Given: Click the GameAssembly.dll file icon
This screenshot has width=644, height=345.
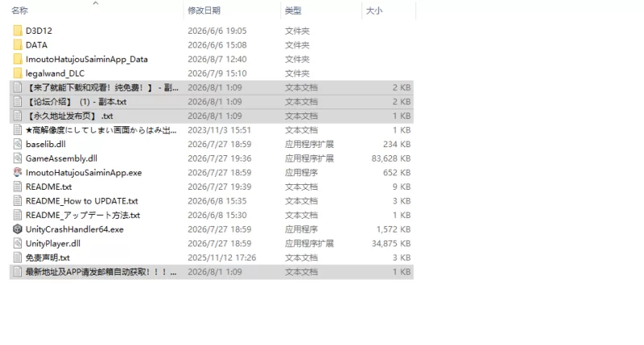Looking at the screenshot, I should [17, 158].
